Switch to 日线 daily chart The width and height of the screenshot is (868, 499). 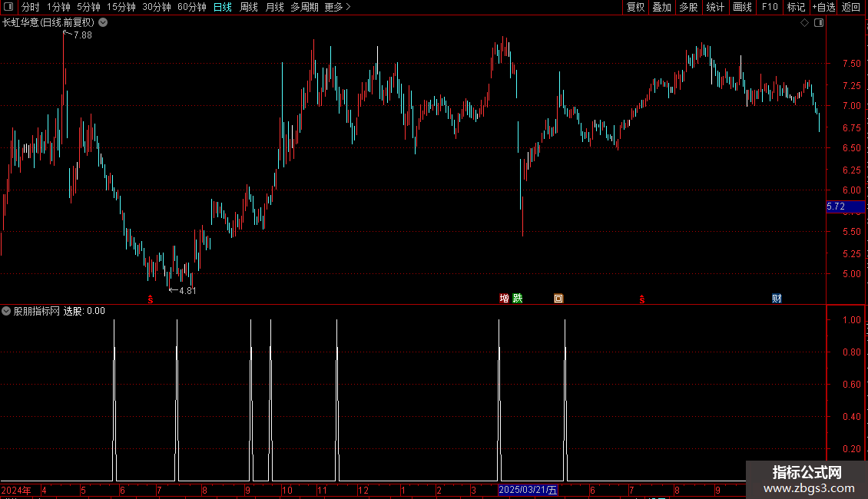(223, 7)
